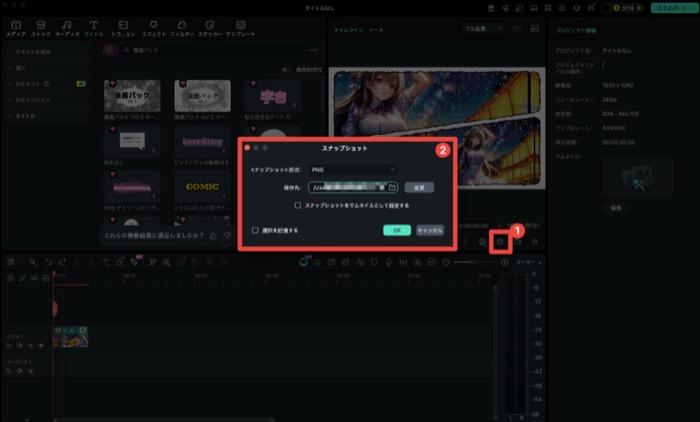Click the エクスポート button
The image size is (700, 422).
click(x=674, y=8)
